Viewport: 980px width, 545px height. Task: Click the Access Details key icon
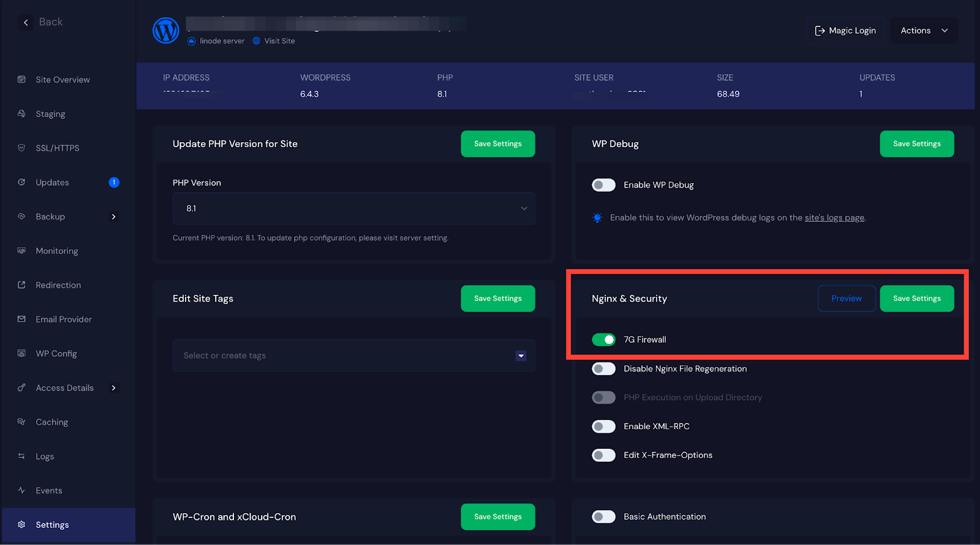pos(21,388)
